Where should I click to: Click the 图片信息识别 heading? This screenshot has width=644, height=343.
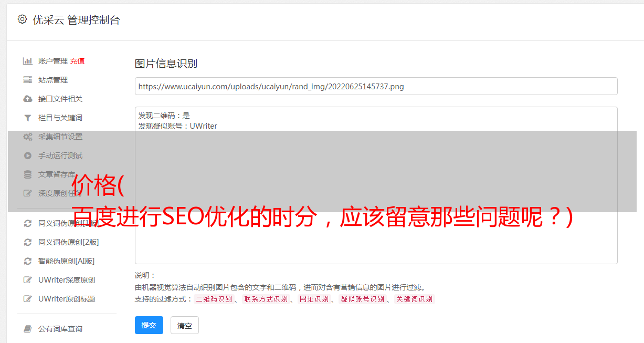166,64
